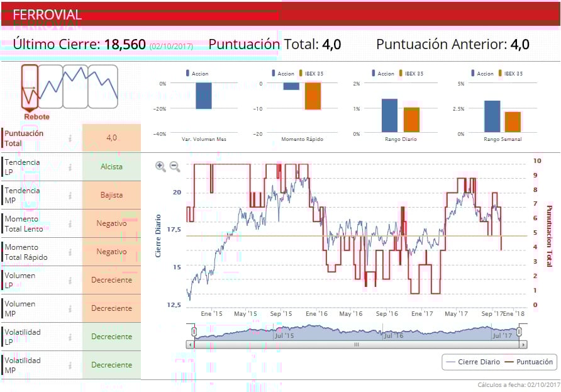Toggle Cierre Diario series in chart legend

tap(473, 362)
